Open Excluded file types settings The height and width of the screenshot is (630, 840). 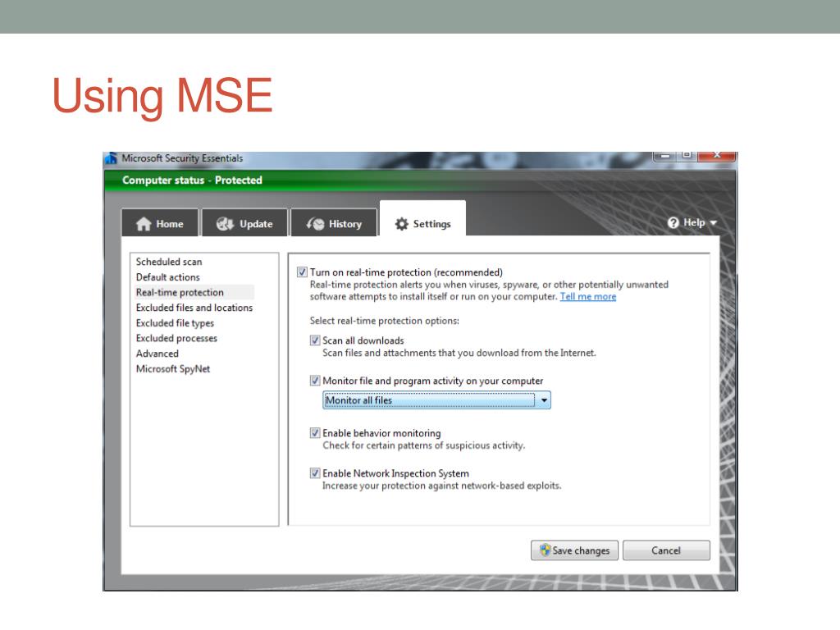click(x=175, y=323)
